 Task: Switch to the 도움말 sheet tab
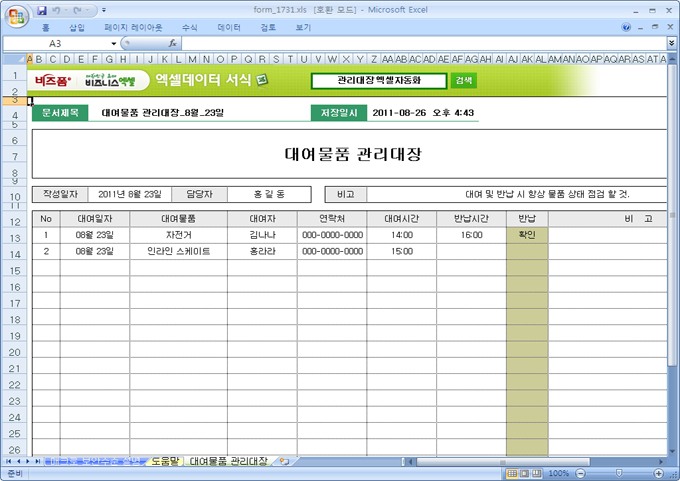[x=165, y=461]
